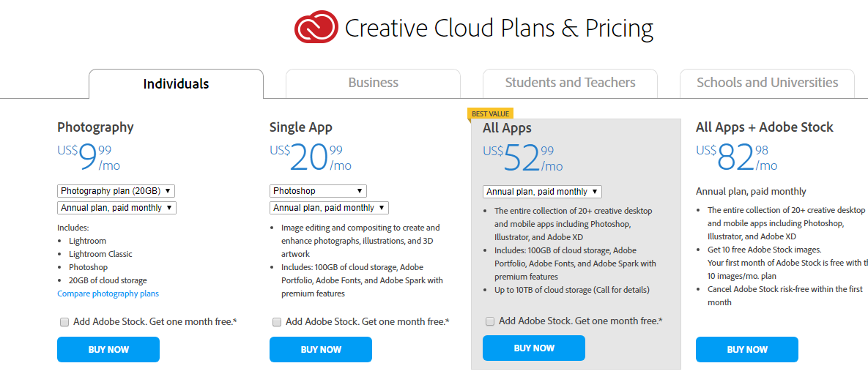This screenshot has width=868, height=385.
Task: Open Photography annual plan billing dropdown
Action: [x=116, y=208]
